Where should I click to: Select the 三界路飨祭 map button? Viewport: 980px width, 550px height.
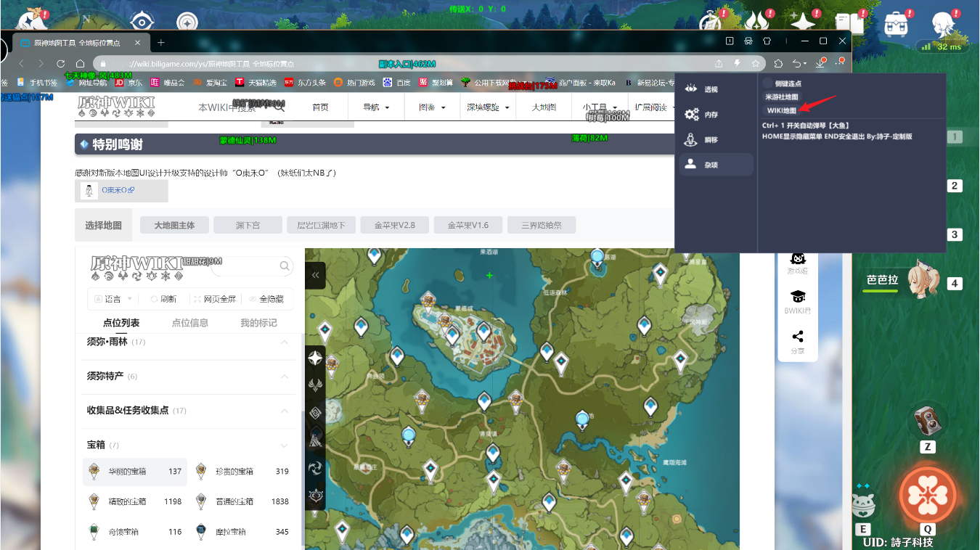click(x=542, y=225)
